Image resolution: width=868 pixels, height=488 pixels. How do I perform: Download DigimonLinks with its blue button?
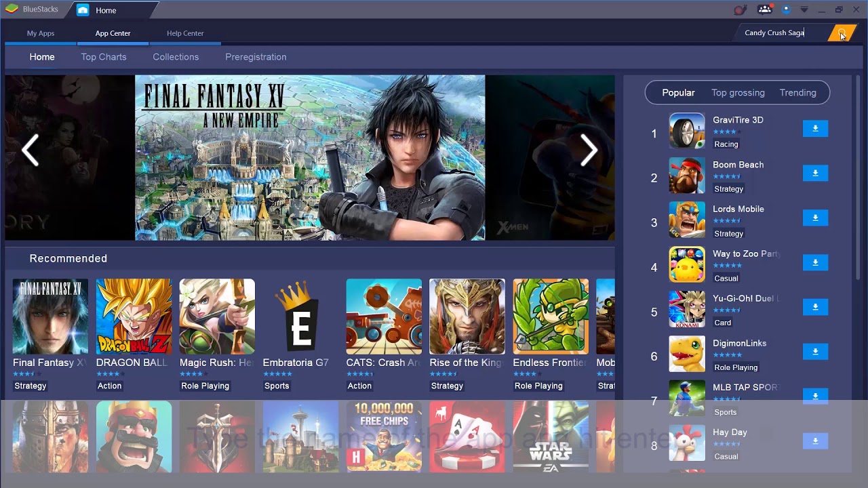(815, 352)
